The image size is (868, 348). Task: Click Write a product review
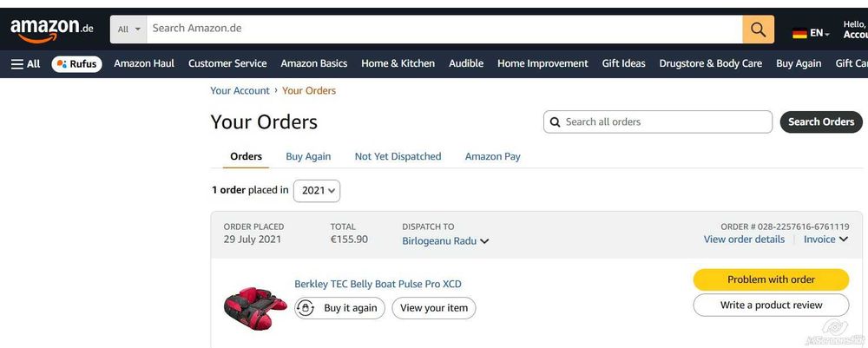tap(771, 305)
